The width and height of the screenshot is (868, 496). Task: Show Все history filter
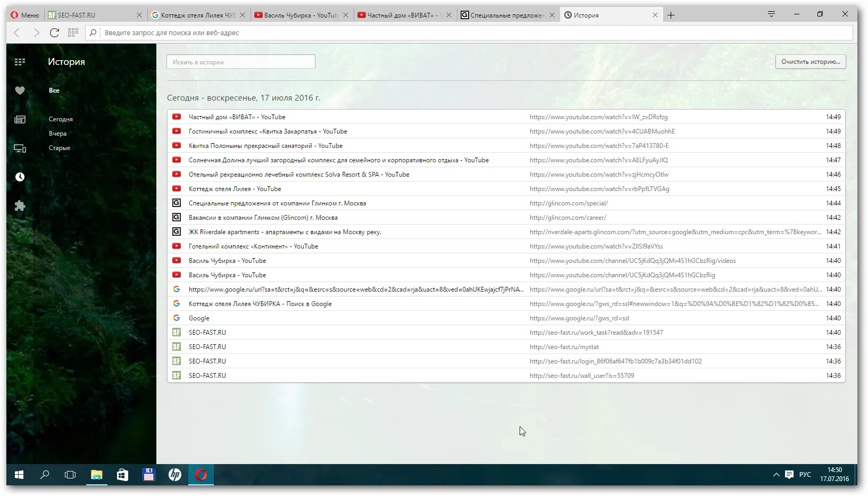54,90
